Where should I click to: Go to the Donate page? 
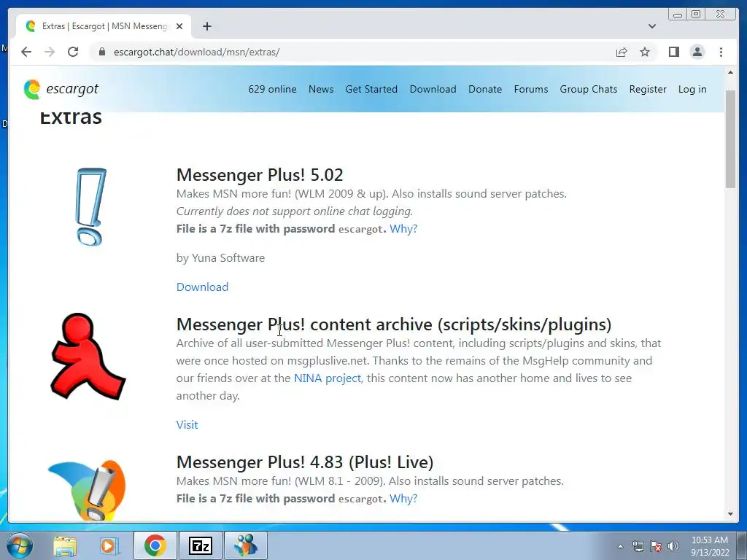[x=485, y=89]
